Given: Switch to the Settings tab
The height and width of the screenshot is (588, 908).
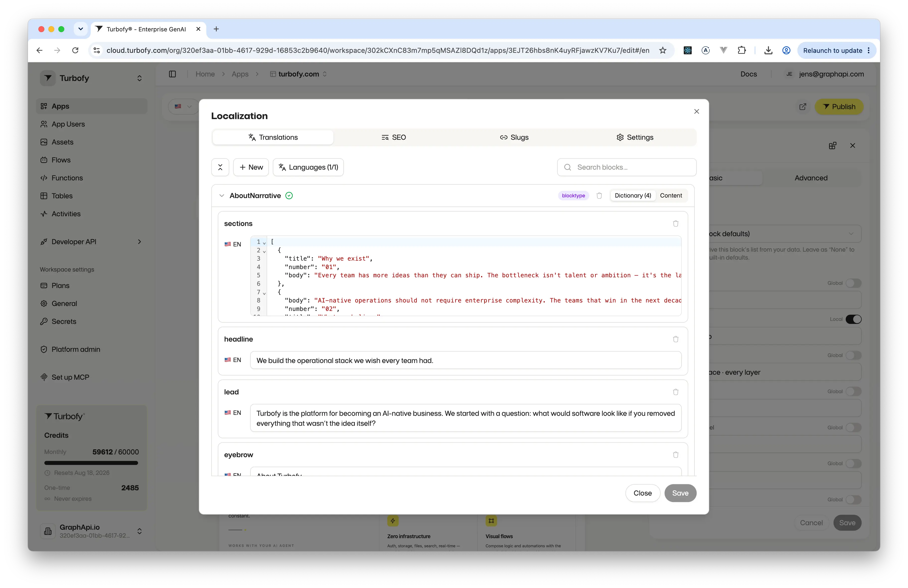Looking at the screenshot, I should pos(635,137).
